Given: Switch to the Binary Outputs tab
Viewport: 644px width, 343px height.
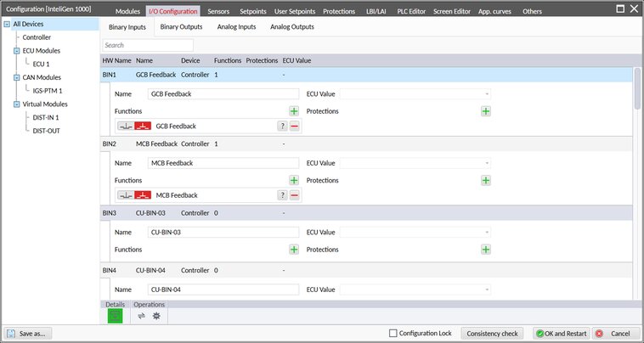Looking at the screenshot, I should tap(181, 27).
